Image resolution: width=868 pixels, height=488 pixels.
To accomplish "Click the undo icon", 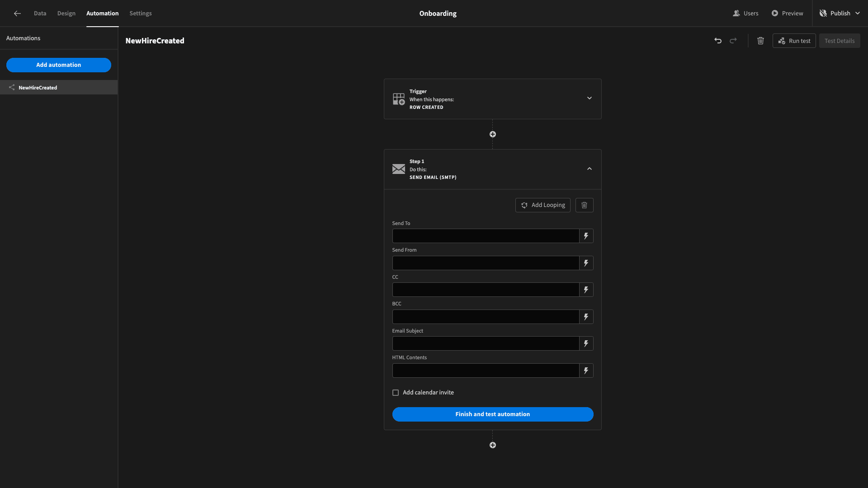I will pyautogui.click(x=718, y=41).
